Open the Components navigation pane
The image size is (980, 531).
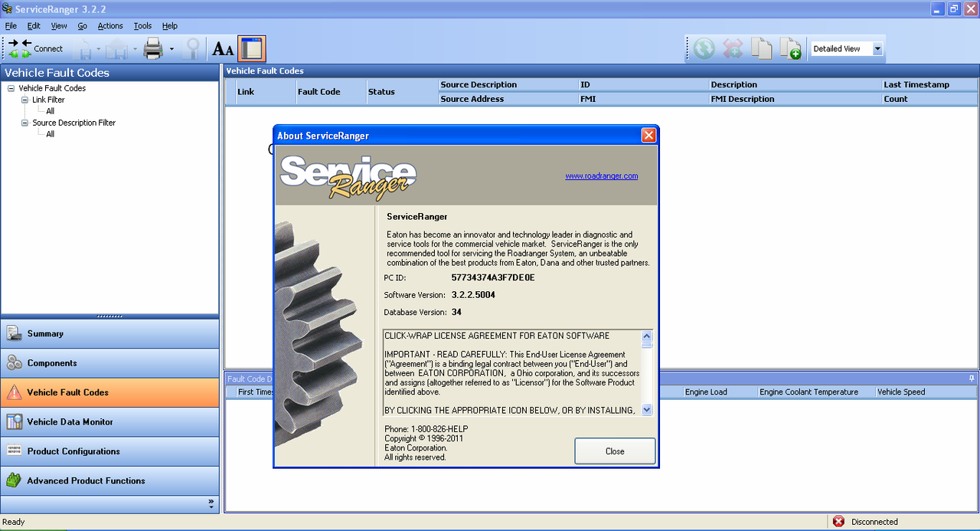[109, 363]
